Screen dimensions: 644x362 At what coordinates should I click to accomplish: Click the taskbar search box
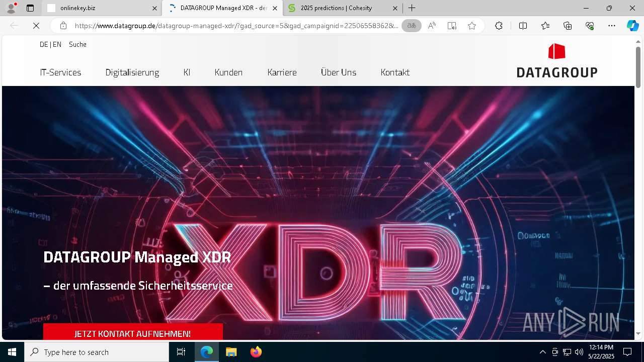[97, 352]
